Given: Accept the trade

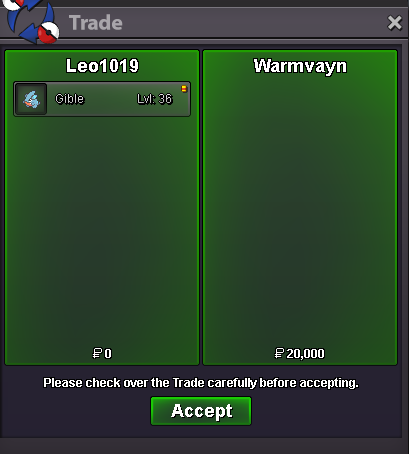Looking at the screenshot, I should [201, 411].
